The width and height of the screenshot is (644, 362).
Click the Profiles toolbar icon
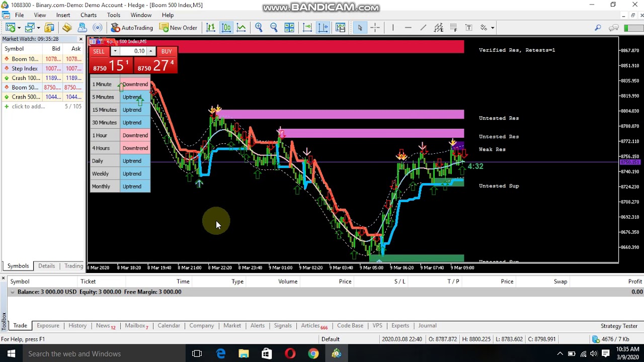[x=29, y=28]
